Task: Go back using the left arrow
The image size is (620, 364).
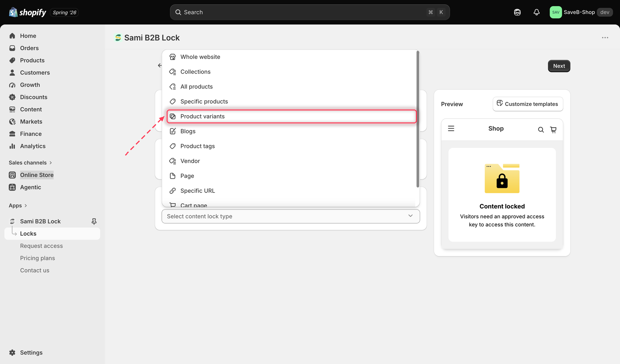Action: point(160,66)
